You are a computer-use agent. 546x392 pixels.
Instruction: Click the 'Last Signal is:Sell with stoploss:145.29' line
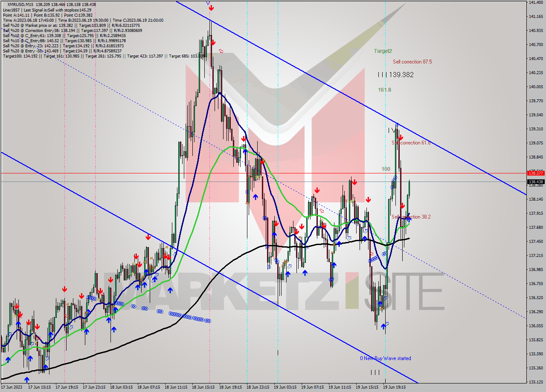click(x=46, y=9)
